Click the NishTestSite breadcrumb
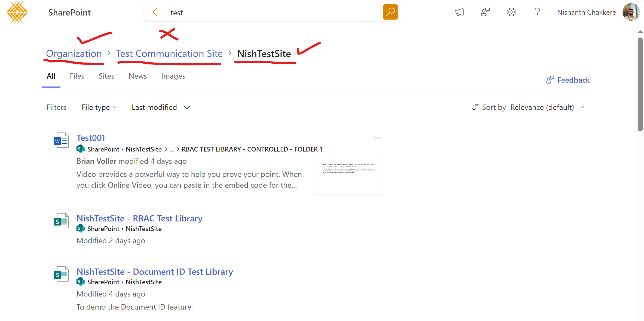Viewport: 644px width, 321px height. click(x=264, y=54)
